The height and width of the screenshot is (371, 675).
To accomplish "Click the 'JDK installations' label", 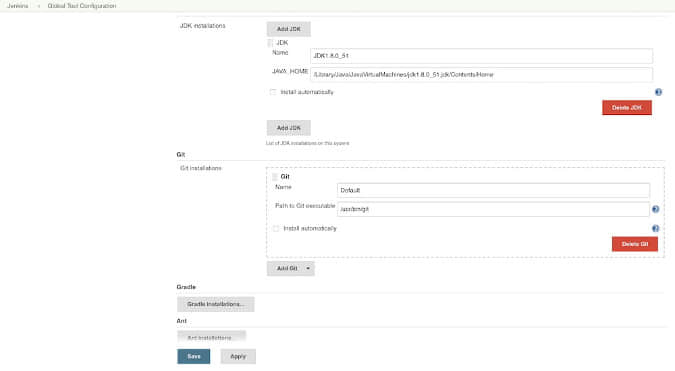I will pos(202,26).
